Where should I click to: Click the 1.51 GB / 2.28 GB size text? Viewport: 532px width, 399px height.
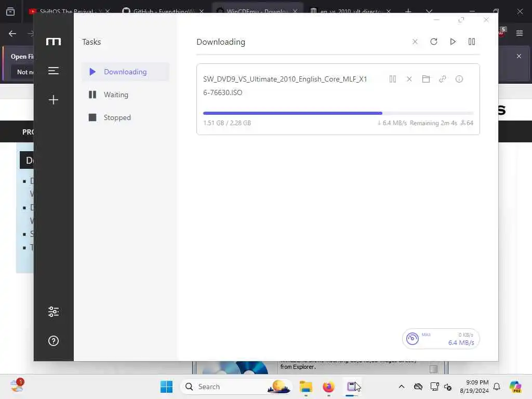227,123
